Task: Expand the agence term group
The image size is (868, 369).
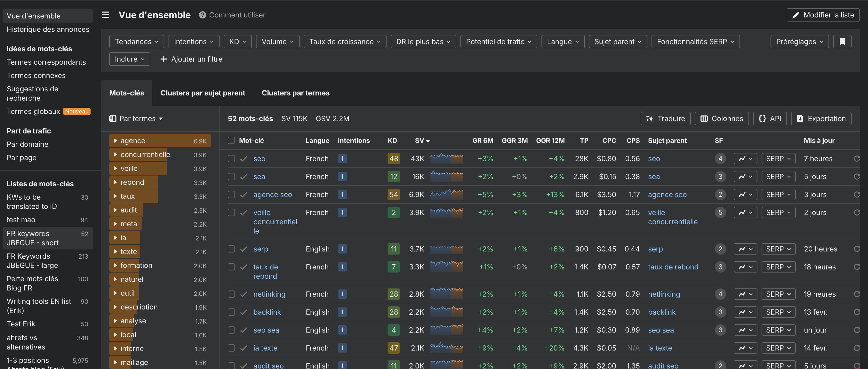Action: click(x=116, y=141)
